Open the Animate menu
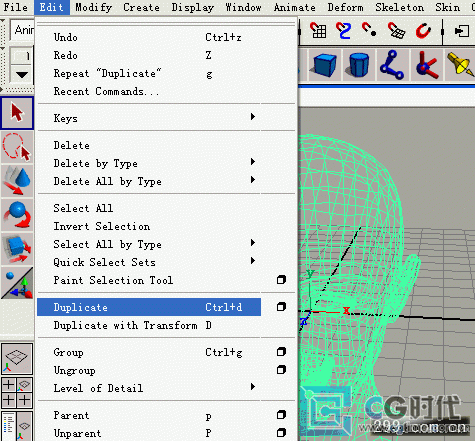This screenshot has height=441, width=475. pyautogui.click(x=295, y=7)
